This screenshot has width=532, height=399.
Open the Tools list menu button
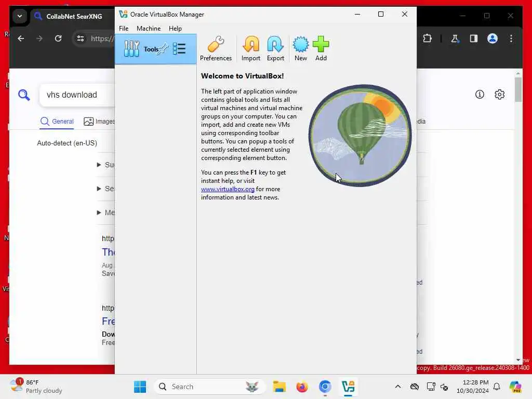pos(179,49)
